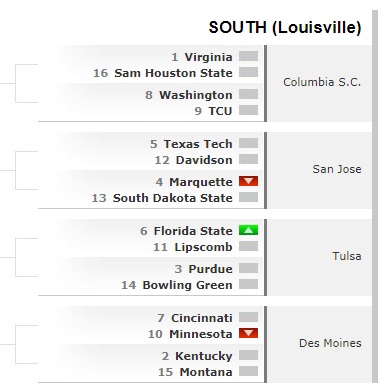Click the Tulsa site label

point(347,256)
